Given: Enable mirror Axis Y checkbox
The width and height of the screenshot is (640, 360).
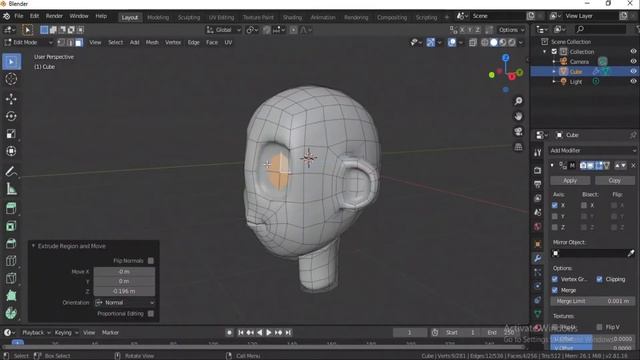Looking at the screenshot, I should 555,216.
